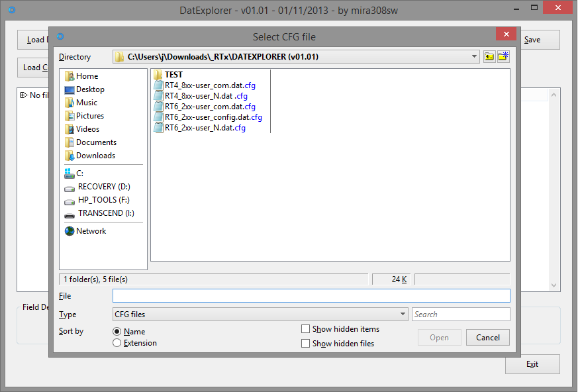Screen dimensions: 580x392
Task: Enable Show hidden items checkbox
Action: pos(305,329)
